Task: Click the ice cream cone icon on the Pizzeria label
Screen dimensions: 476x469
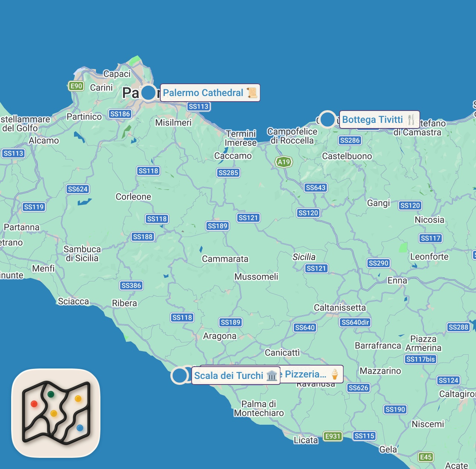Action: click(335, 374)
